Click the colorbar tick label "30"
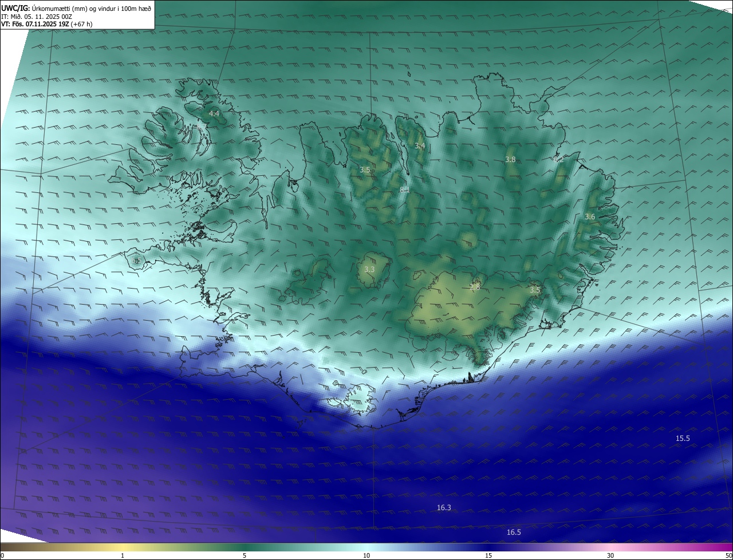The image size is (733, 560). [610, 555]
